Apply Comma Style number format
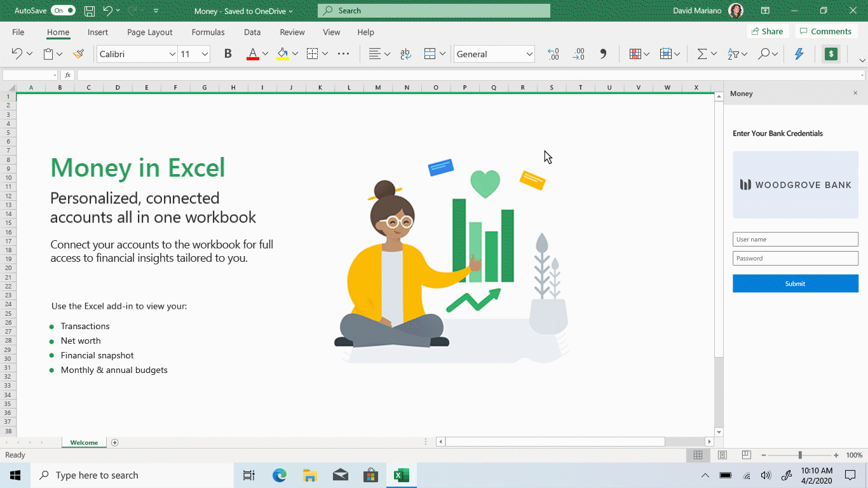 pyautogui.click(x=602, y=54)
